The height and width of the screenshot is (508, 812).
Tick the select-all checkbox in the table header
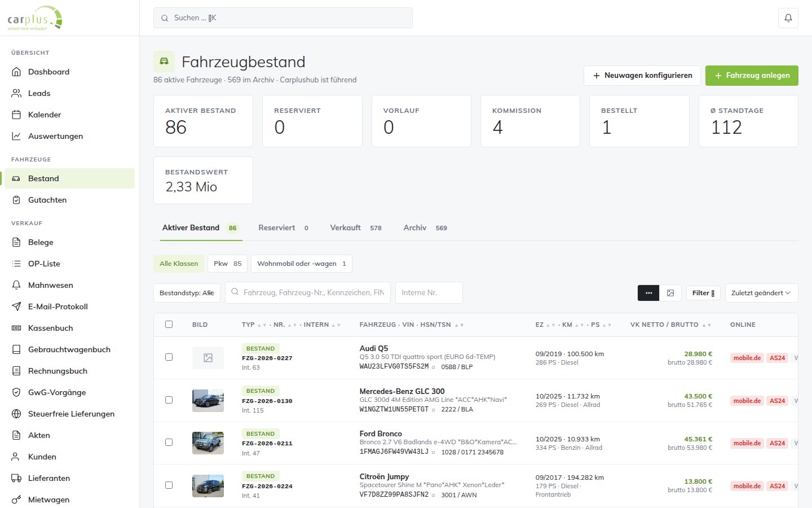(169, 325)
